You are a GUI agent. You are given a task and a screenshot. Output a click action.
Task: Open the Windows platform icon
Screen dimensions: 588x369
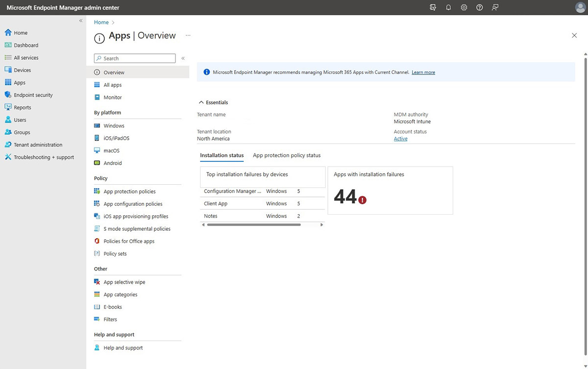click(97, 126)
